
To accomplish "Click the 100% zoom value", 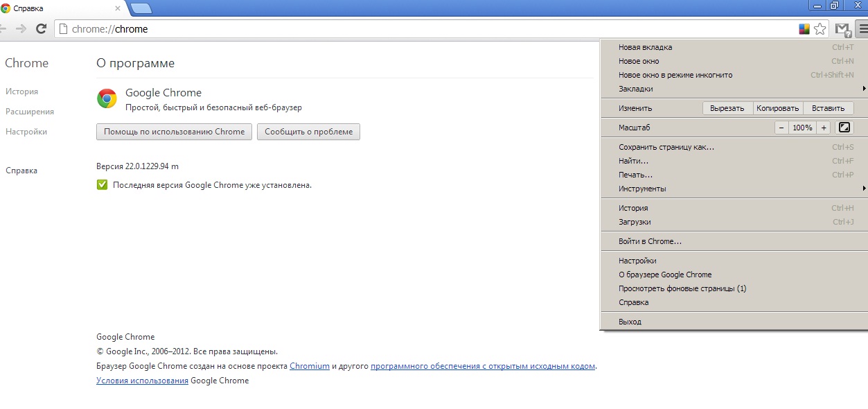I will 803,128.
